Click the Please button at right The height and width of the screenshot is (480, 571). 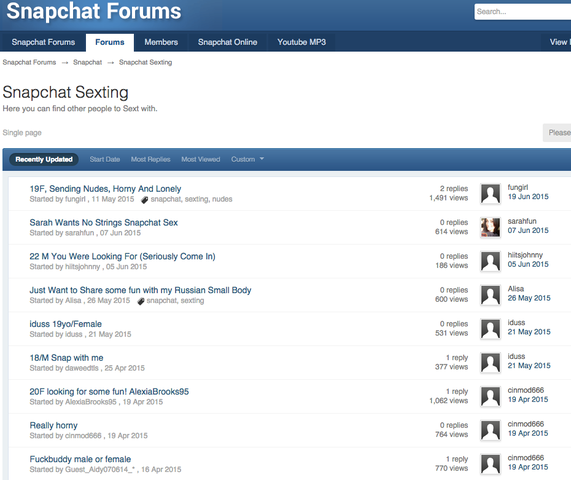[x=557, y=133]
